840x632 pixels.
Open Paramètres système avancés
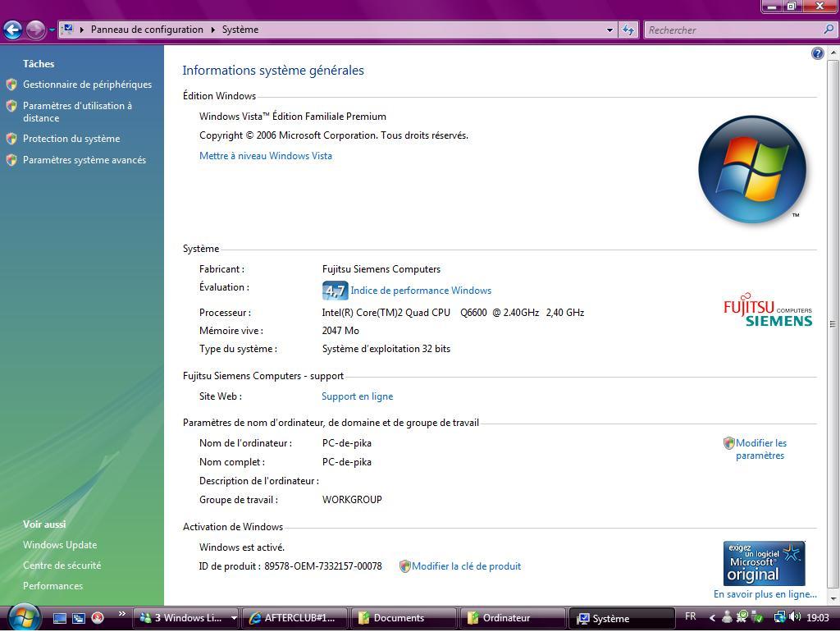[x=84, y=160]
